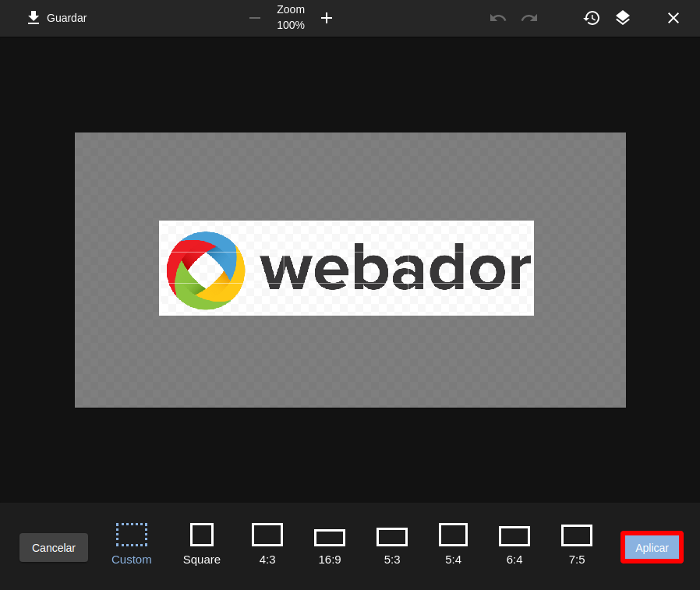Choose the 4:3 aspect ratio
Image resolution: width=700 pixels, height=590 pixels.
click(x=267, y=544)
